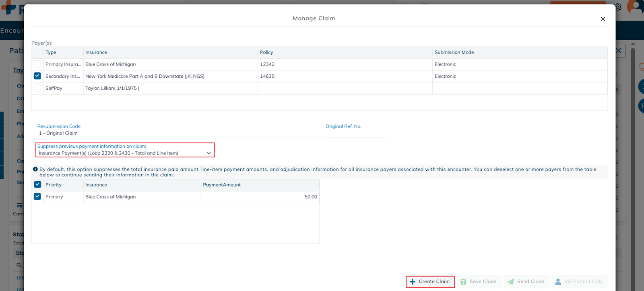Open the settings gear in top bar
Screen dimensions: 644x291
[618, 7]
